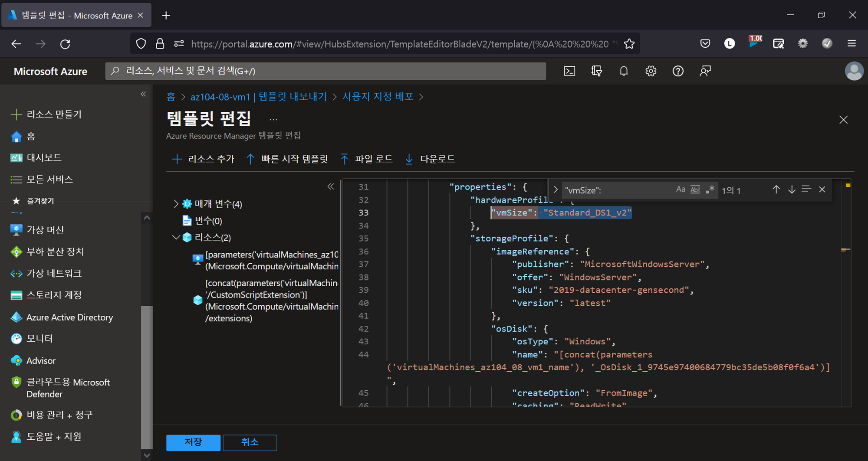Expand 매개 변수(4) tree node
Viewport: 868px width, 461px height.
pos(176,203)
